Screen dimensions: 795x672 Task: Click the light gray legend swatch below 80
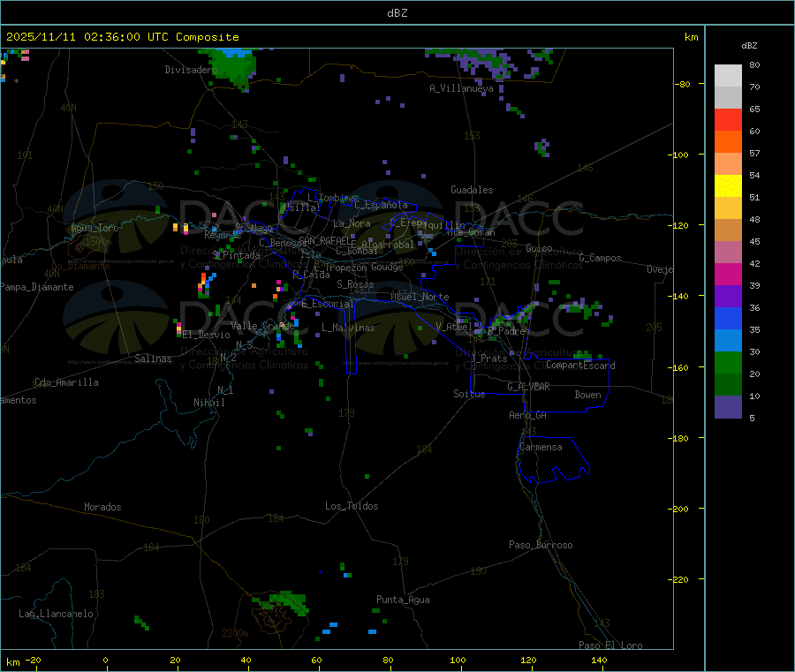point(728,76)
